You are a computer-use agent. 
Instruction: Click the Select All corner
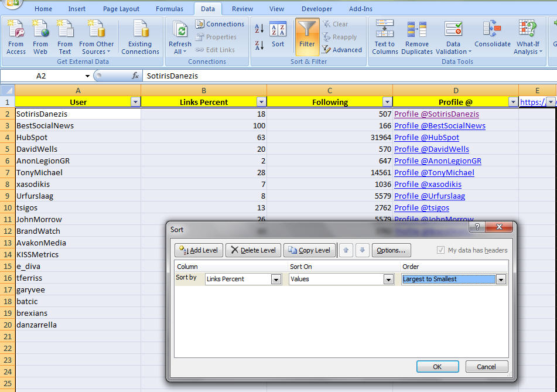coord(8,90)
